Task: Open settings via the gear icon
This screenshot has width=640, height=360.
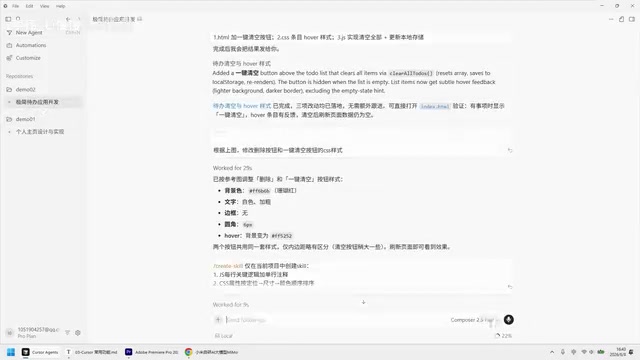Action: [x=78, y=333]
